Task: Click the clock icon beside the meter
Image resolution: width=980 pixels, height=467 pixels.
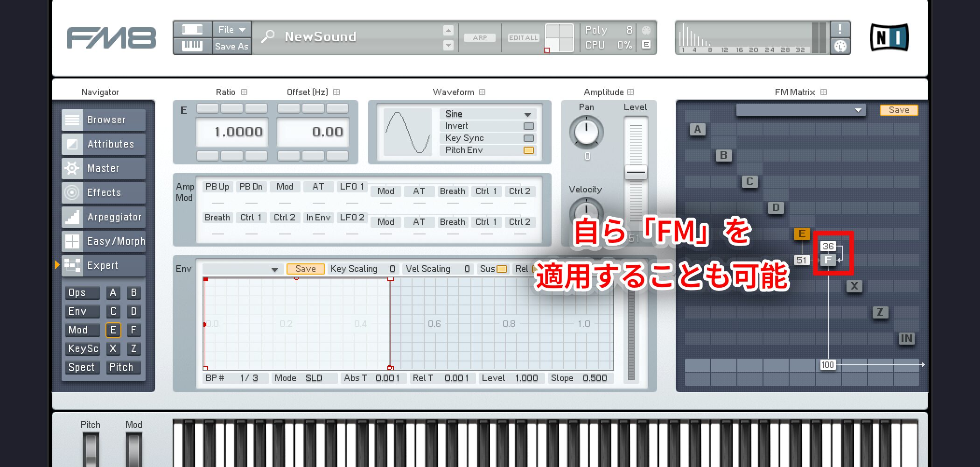Action: coord(840,46)
